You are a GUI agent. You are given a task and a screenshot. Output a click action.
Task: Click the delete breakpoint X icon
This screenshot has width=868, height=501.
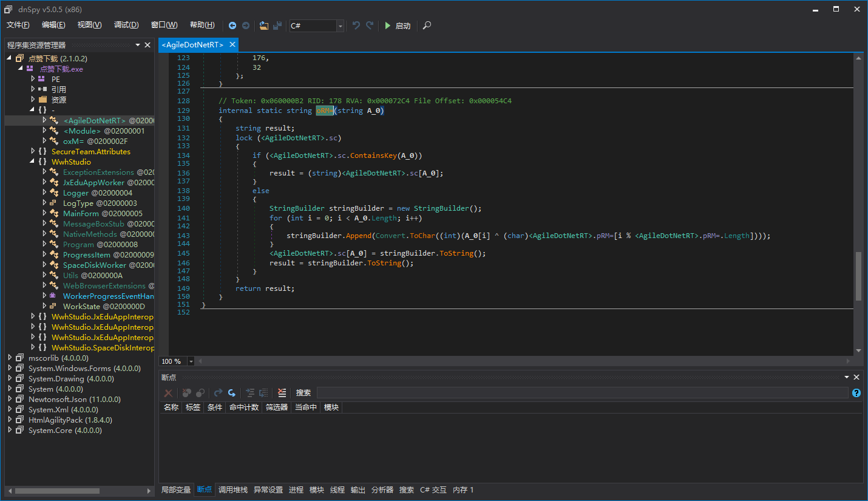168,393
